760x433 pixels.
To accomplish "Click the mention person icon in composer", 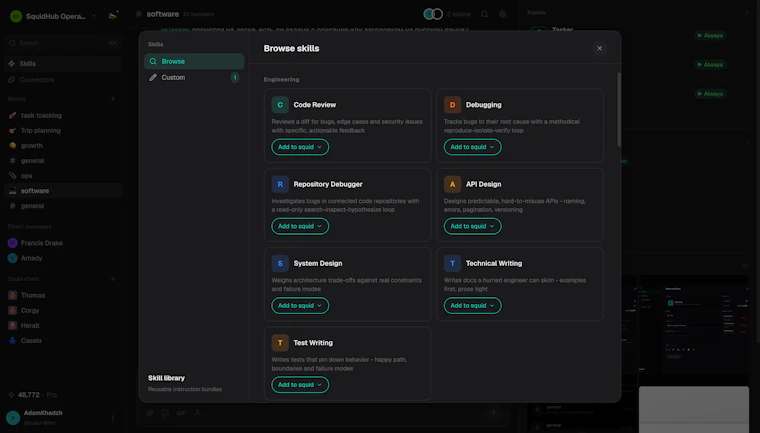I will click(x=197, y=413).
